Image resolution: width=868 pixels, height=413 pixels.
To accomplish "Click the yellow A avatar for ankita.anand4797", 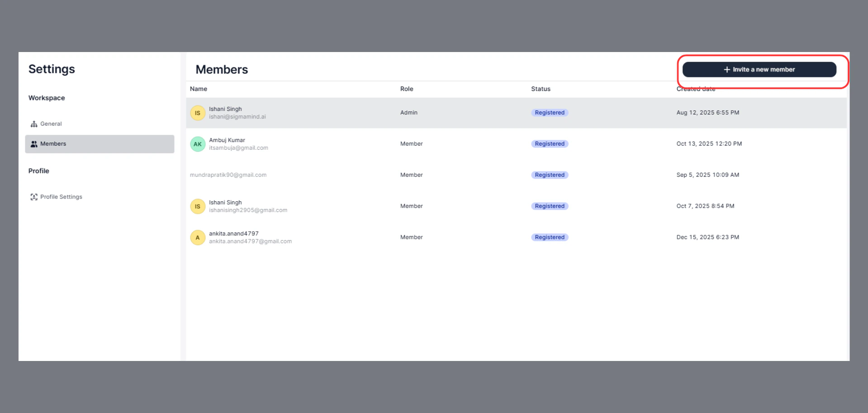I will pyautogui.click(x=198, y=237).
